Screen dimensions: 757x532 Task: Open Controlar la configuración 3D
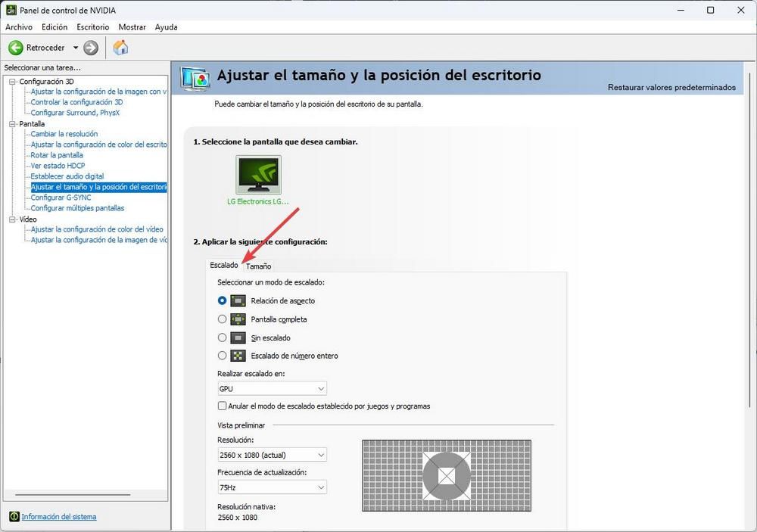(x=76, y=102)
